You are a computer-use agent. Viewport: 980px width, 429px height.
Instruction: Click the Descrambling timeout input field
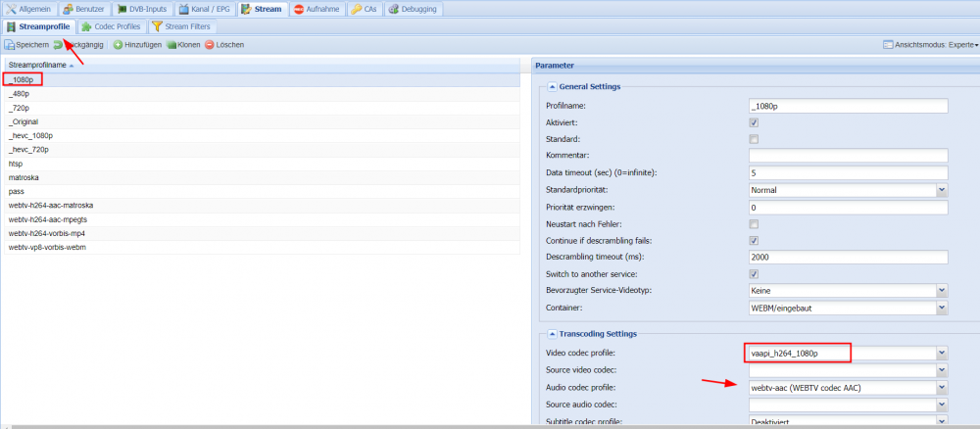[848, 258]
